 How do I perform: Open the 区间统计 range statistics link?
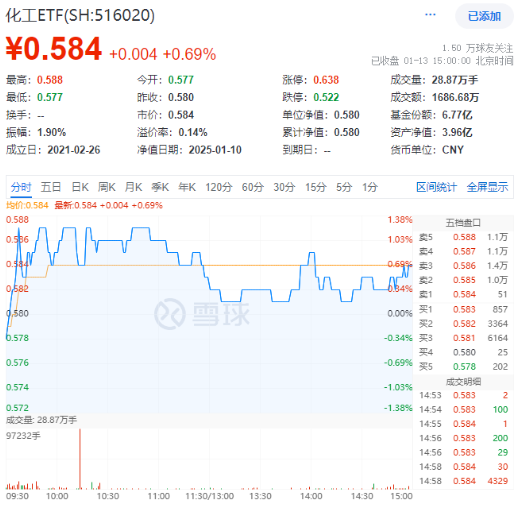(x=436, y=187)
